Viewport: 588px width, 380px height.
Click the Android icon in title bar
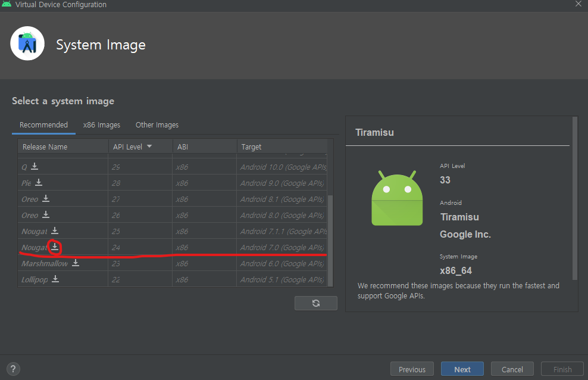pos(7,4)
